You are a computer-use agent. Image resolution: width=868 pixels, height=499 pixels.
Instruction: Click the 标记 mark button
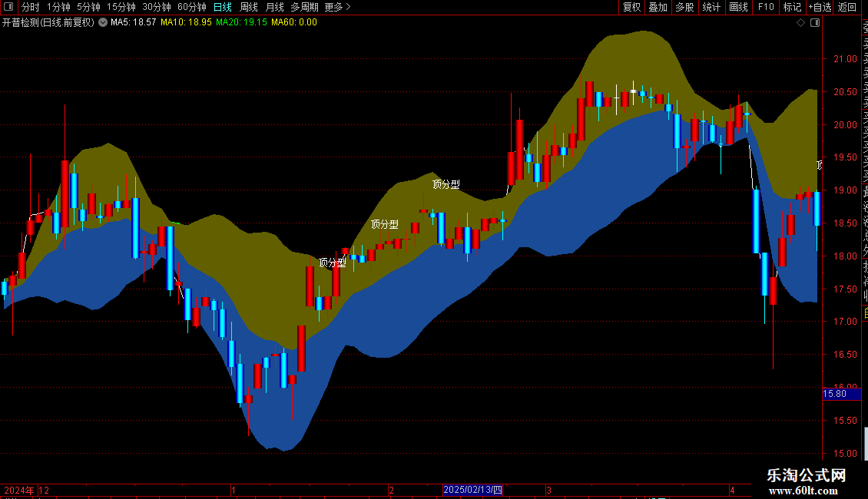[x=792, y=7]
